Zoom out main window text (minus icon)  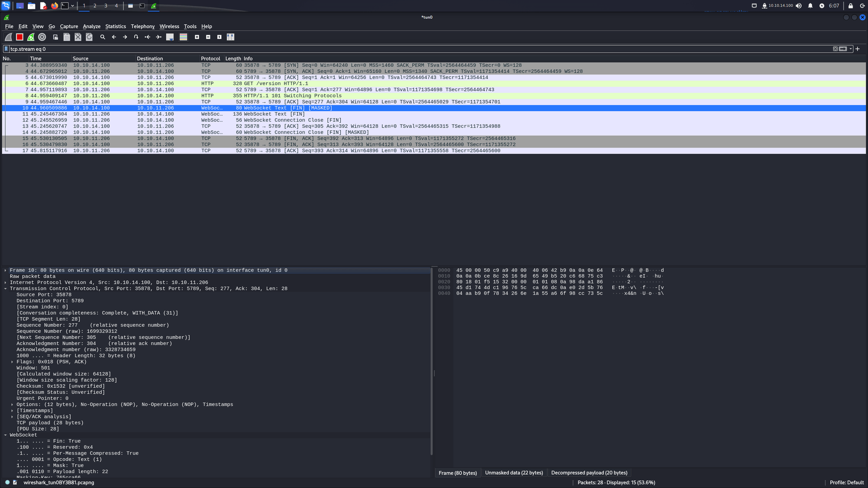click(208, 37)
